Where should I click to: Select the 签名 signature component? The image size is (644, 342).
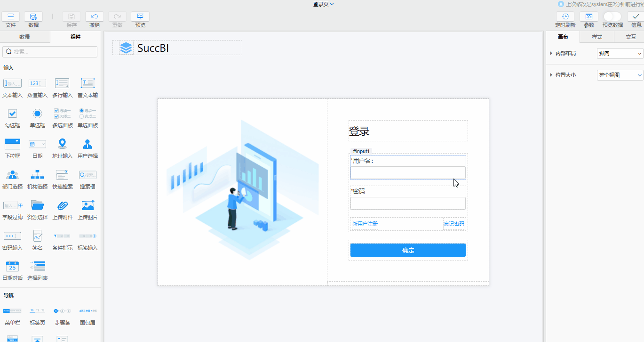pyautogui.click(x=37, y=239)
